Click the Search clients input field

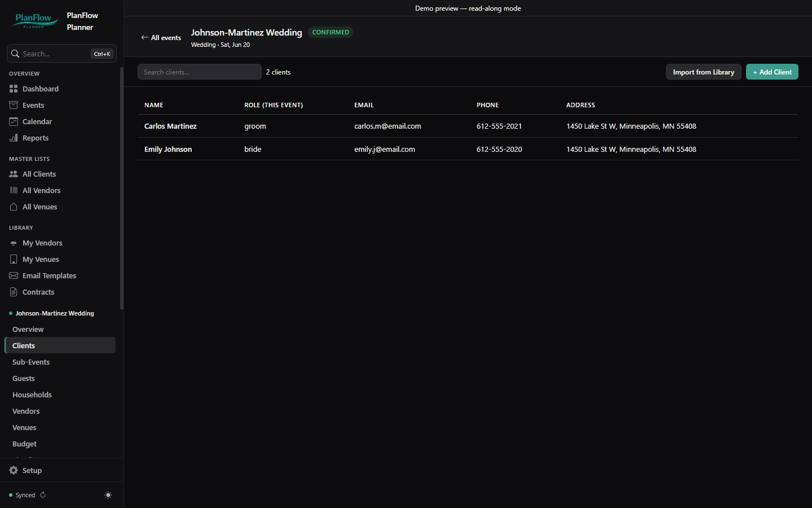pyautogui.click(x=200, y=72)
